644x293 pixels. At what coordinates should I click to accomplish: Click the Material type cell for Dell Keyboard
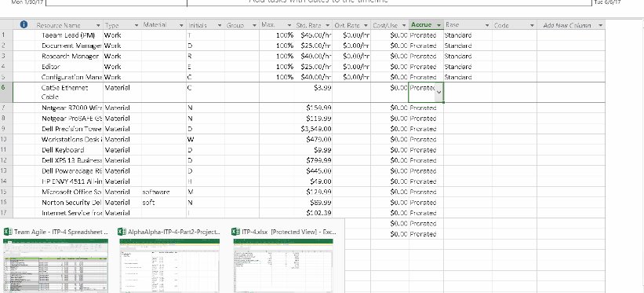coord(122,150)
